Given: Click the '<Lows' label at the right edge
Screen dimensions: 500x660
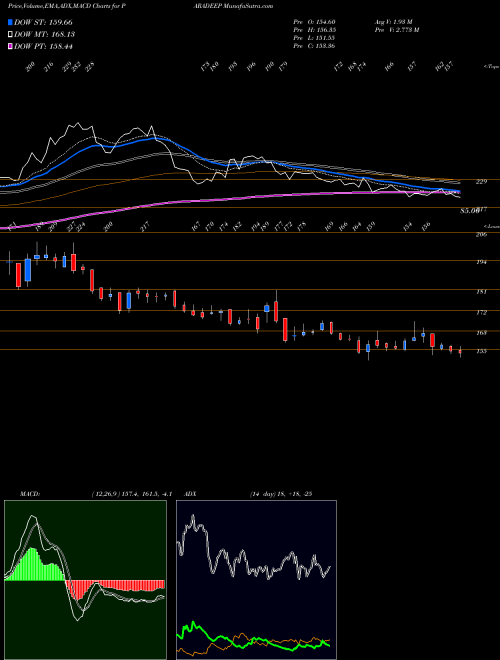Looking at the screenshot, I should pos(491,226).
